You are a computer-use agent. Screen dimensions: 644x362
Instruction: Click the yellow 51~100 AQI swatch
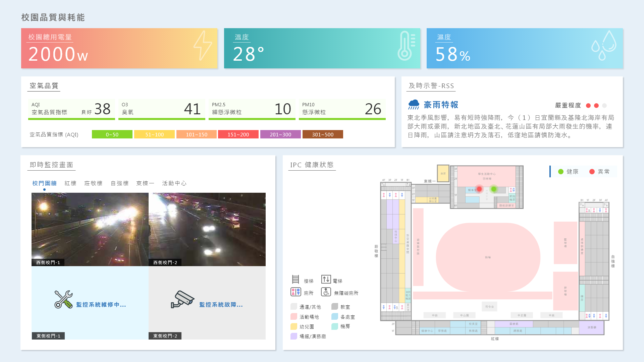[154, 134]
